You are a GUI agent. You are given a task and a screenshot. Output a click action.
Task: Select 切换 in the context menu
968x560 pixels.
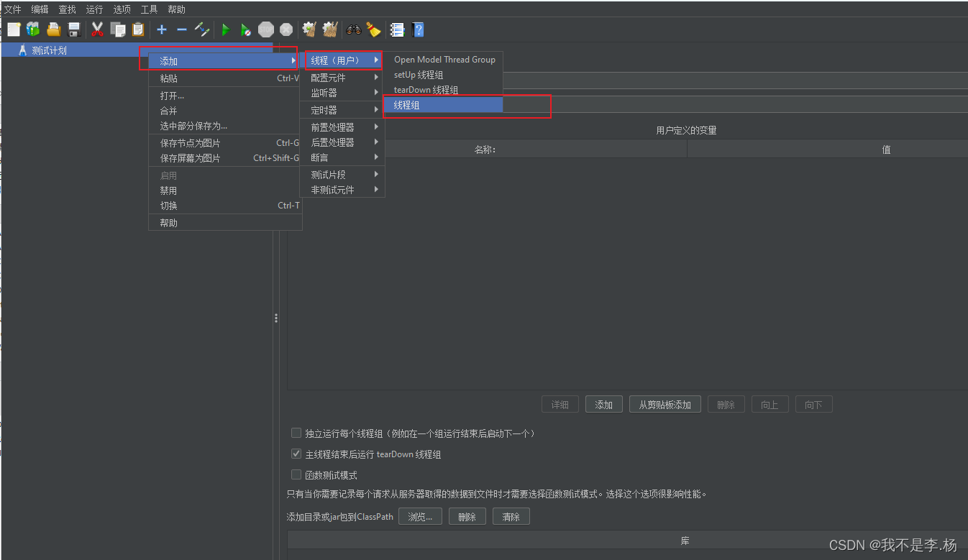225,206
